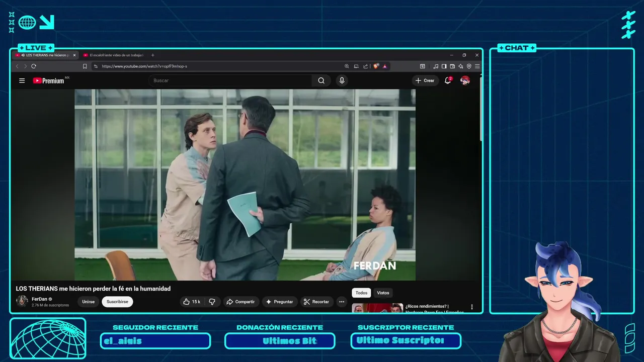Open the zoom magnifier in address bar
This screenshot has height=362, width=644.
pyautogui.click(x=347, y=66)
